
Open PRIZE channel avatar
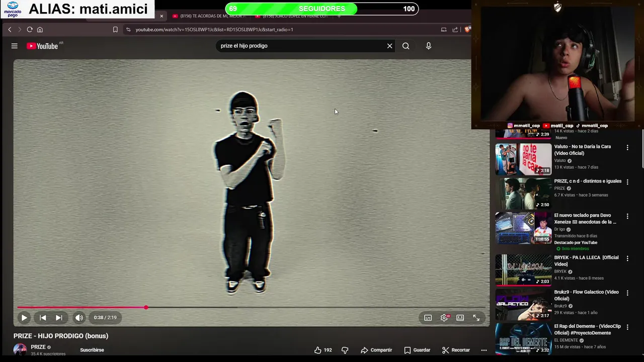[x=20, y=350]
